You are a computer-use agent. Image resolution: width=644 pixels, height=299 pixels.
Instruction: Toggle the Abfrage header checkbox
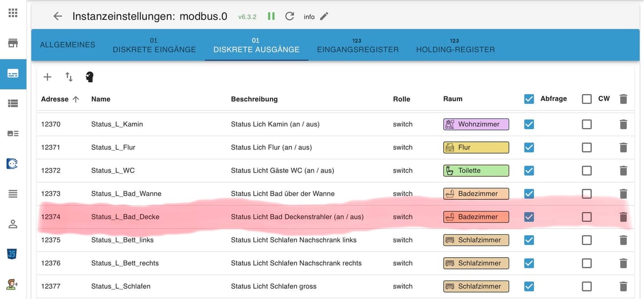[529, 99]
